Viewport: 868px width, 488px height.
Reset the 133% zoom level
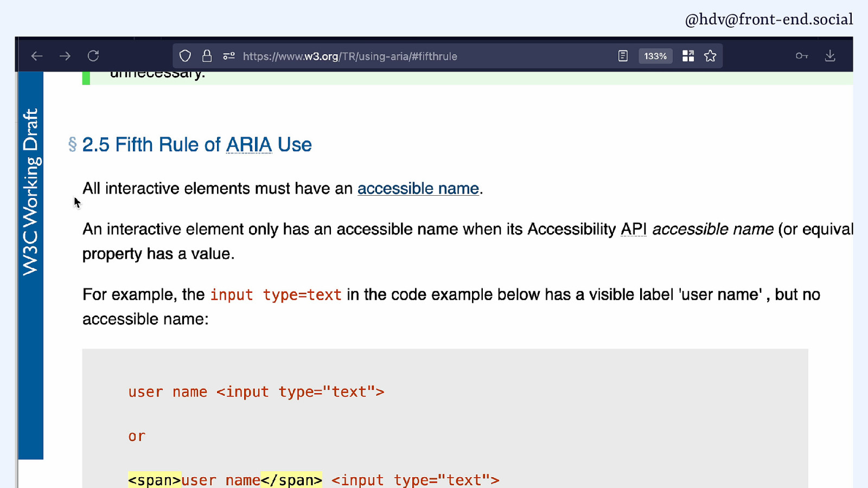click(x=655, y=56)
